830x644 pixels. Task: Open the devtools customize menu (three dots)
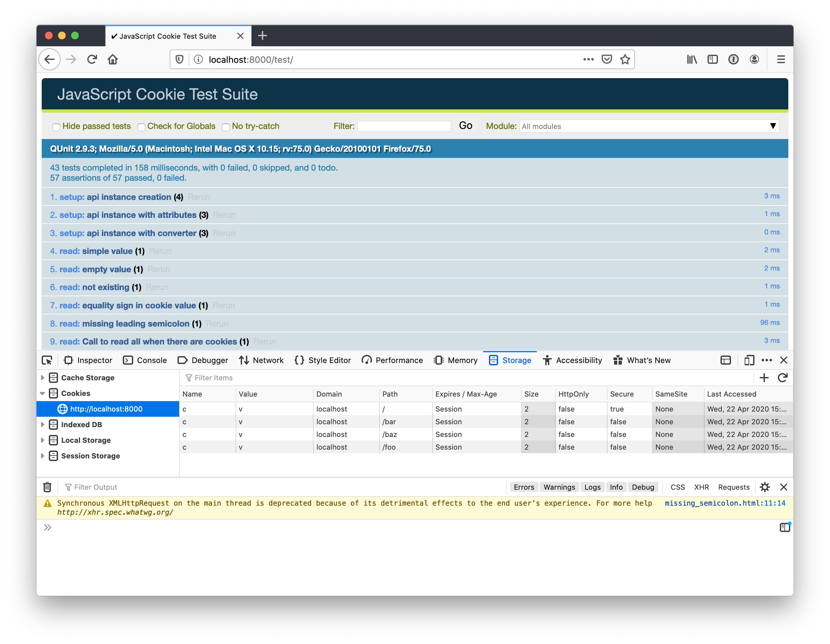(766, 360)
